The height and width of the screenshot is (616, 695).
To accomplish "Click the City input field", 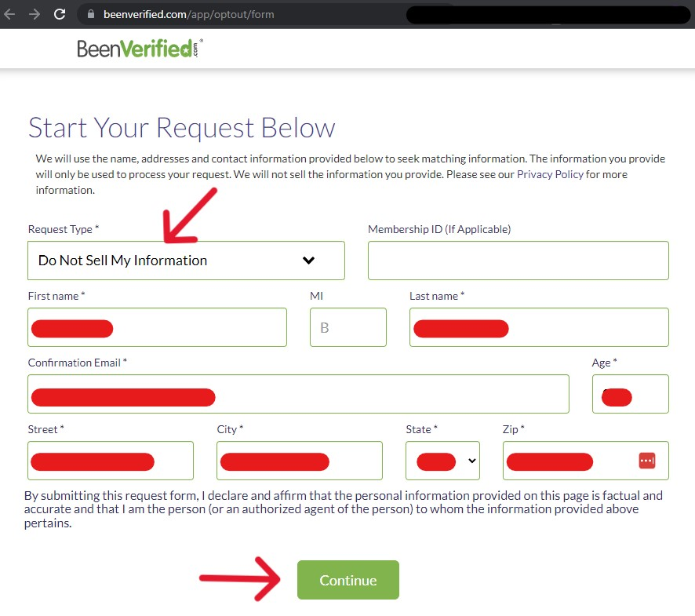I will click(299, 461).
